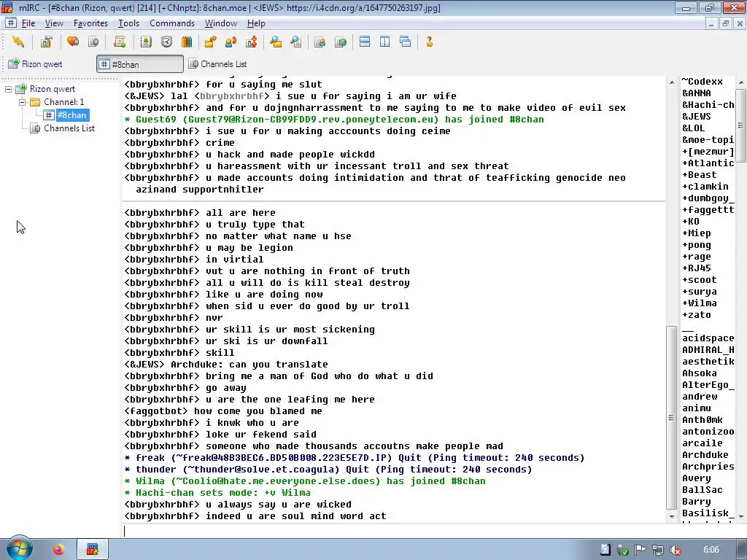Open the Scripts Editor scroll icon
Image resolution: width=747 pixels, height=560 pixels.
point(120,42)
